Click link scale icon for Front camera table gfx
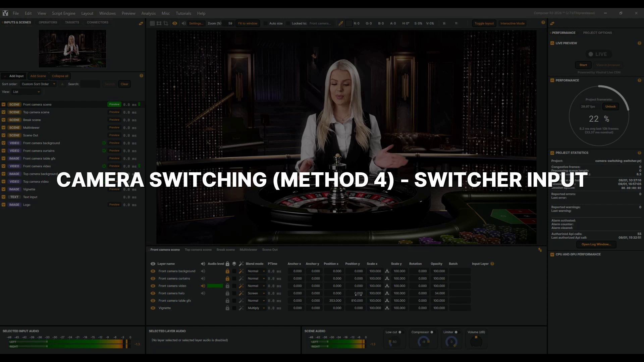The height and width of the screenshot is (362, 644). click(x=387, y=301)
